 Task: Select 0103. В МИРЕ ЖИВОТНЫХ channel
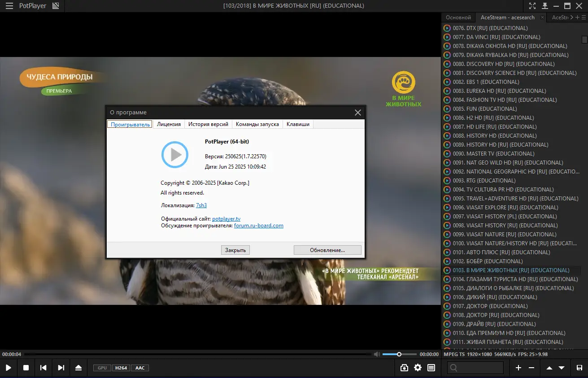(x=511, y=270)
